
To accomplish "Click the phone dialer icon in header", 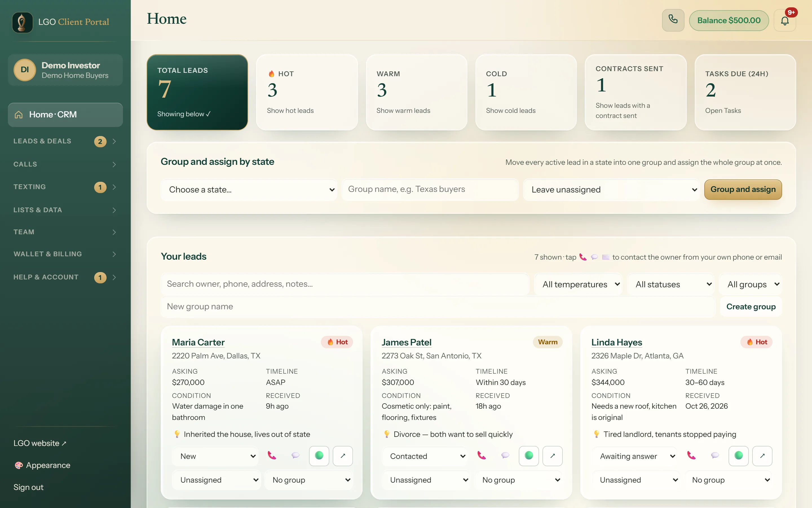I will 673,20.
